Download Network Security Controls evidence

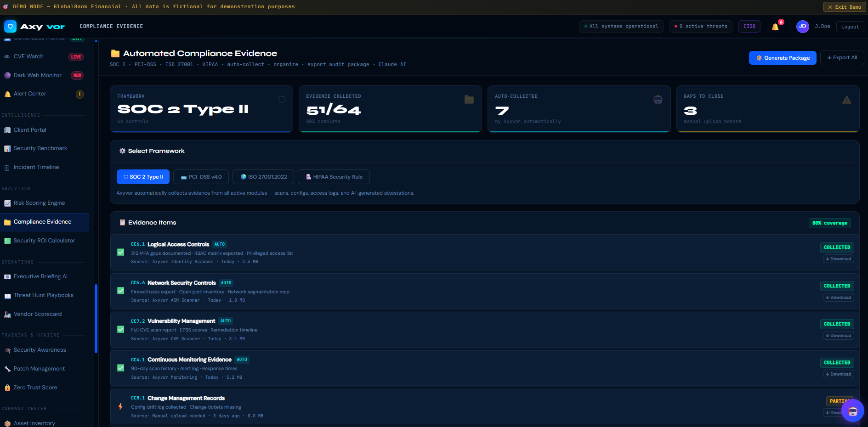click(x=839, y=298)
